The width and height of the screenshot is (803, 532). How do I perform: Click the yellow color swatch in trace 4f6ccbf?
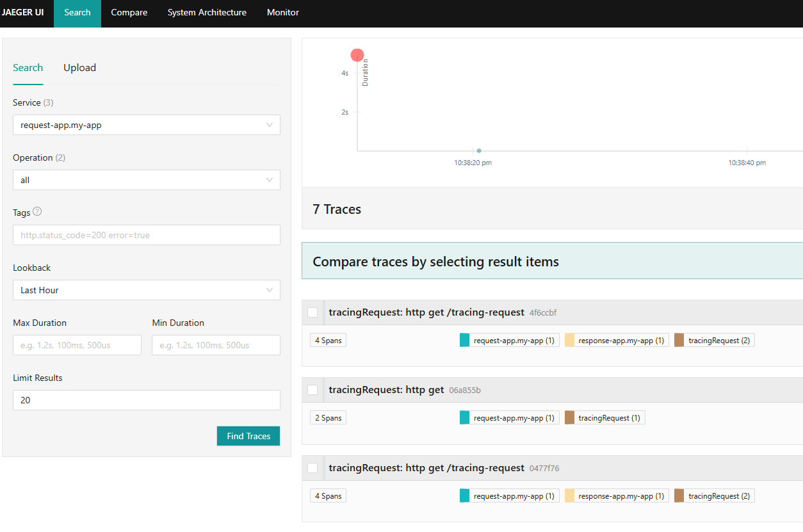point(570,340)
